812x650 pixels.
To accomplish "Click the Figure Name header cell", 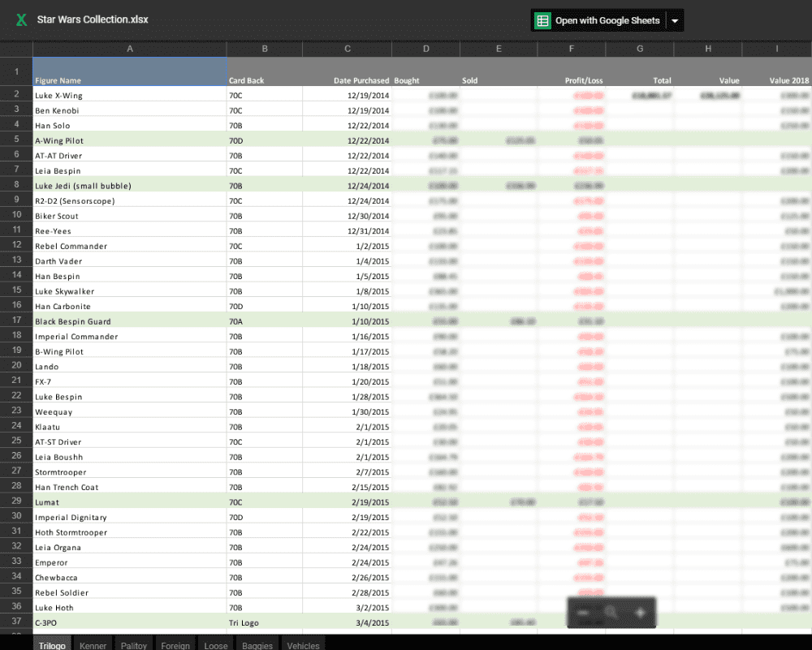I will point(129,71).
